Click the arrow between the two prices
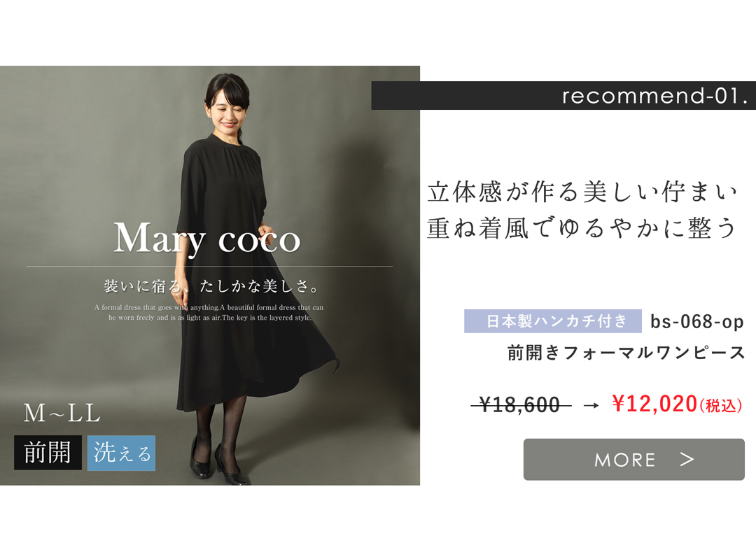Image resolution: width=756 pixels, height=557 pixels. [591, 406]
